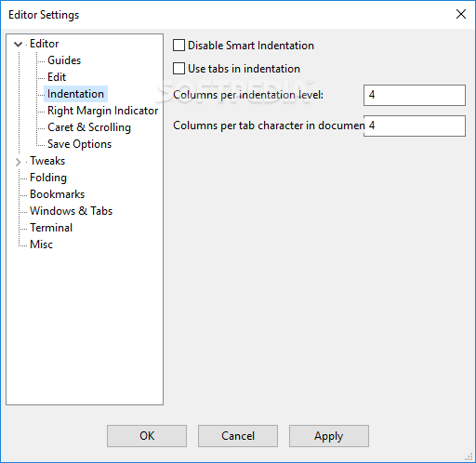Open Right Margin Indicator settings
Image resolution: width=476 pixels, height=463 pixels.
pos(102,111)
